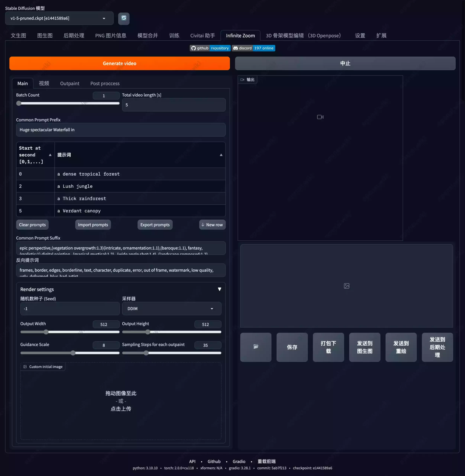Click the image placeholder icon in lower output
Image resolution: width=465 pixels, height=476 pixels.
(347, 286)
